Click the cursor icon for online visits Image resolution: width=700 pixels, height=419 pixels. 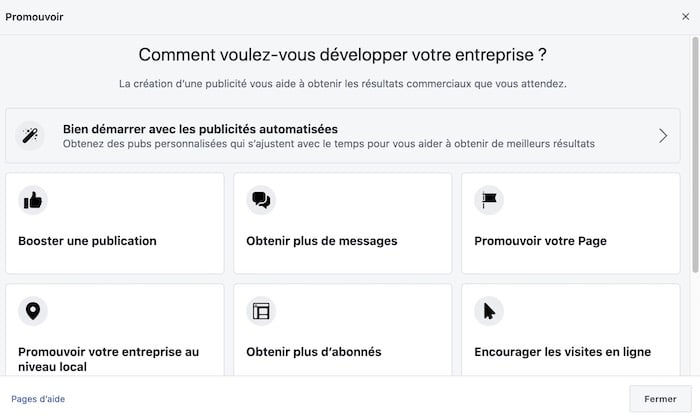tap(489, 311)
